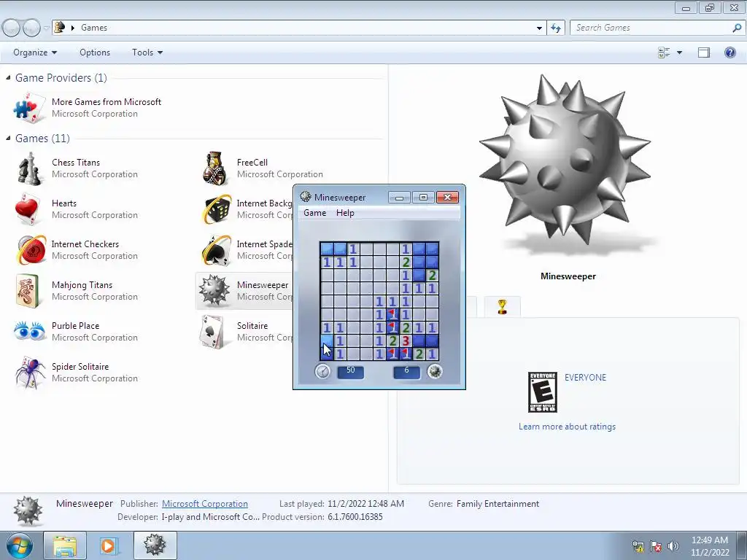Click the refresh button beside address bar
This screenshot has width=747, height=560.
[x=555, y=28]
